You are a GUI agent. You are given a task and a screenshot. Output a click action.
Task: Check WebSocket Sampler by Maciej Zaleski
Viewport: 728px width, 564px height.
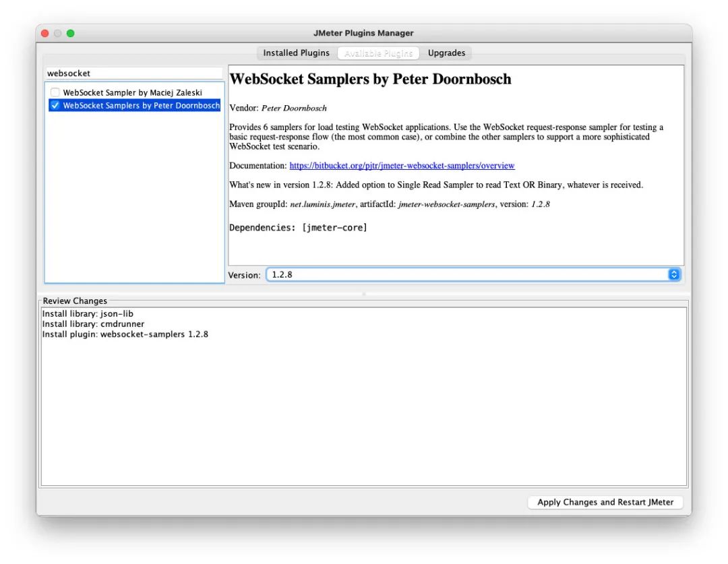pos(55,92)
